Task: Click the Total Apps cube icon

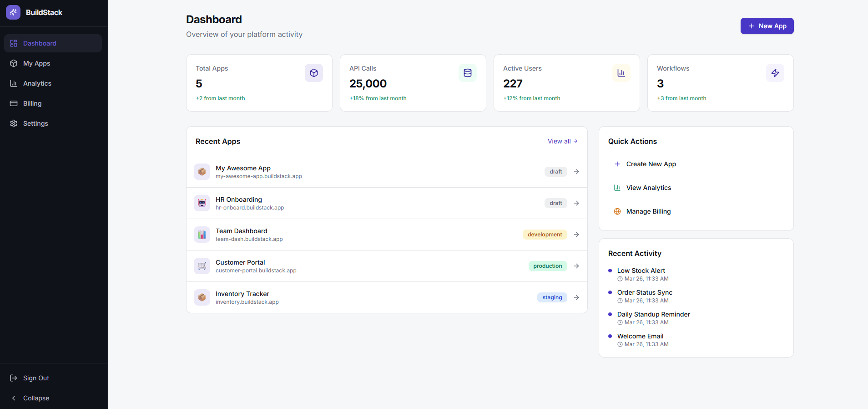Action: click(314, 73)
